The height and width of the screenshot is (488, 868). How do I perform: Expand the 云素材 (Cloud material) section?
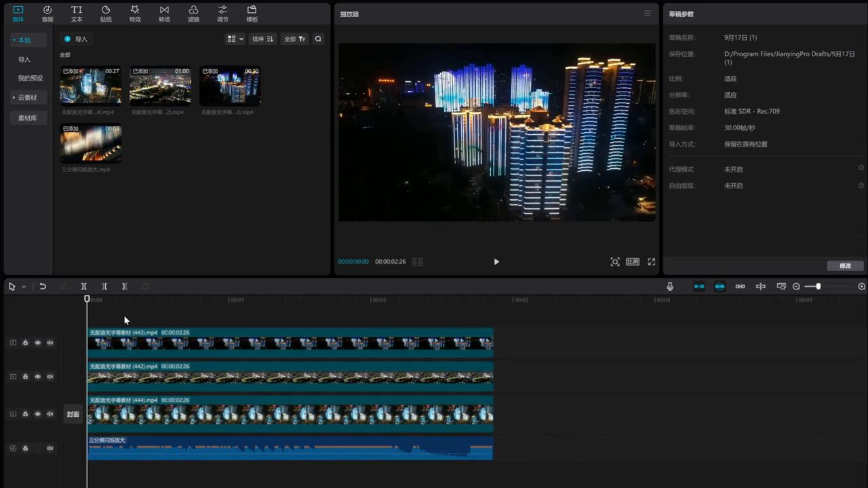28,98
